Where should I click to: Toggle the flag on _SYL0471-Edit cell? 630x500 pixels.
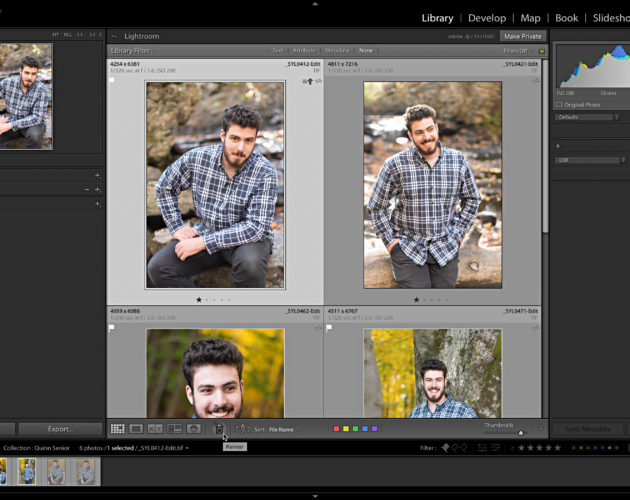coord(329,328)
